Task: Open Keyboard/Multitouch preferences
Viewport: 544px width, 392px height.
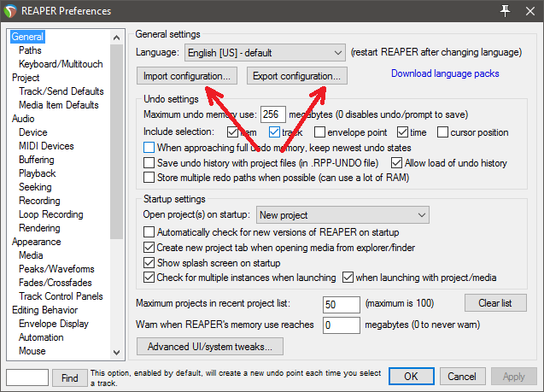Action: point(61,64)
